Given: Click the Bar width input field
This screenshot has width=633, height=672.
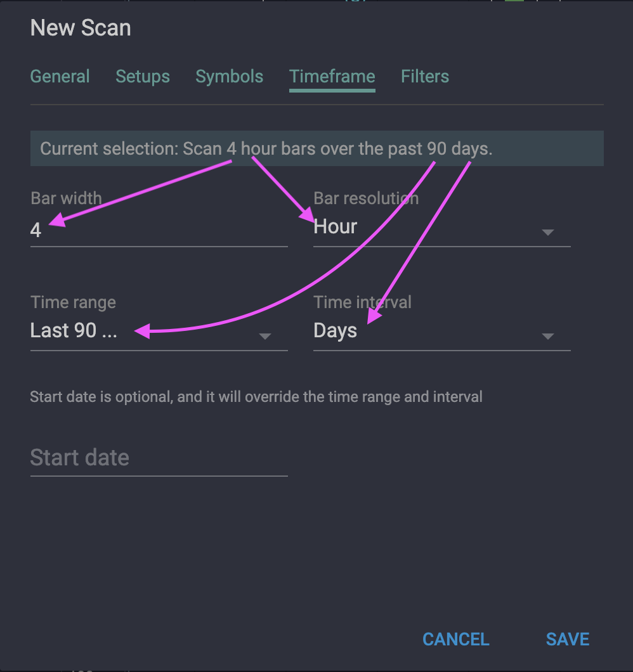Looking at the screenshot, I should pyautogui.click(x=159, y=230).
